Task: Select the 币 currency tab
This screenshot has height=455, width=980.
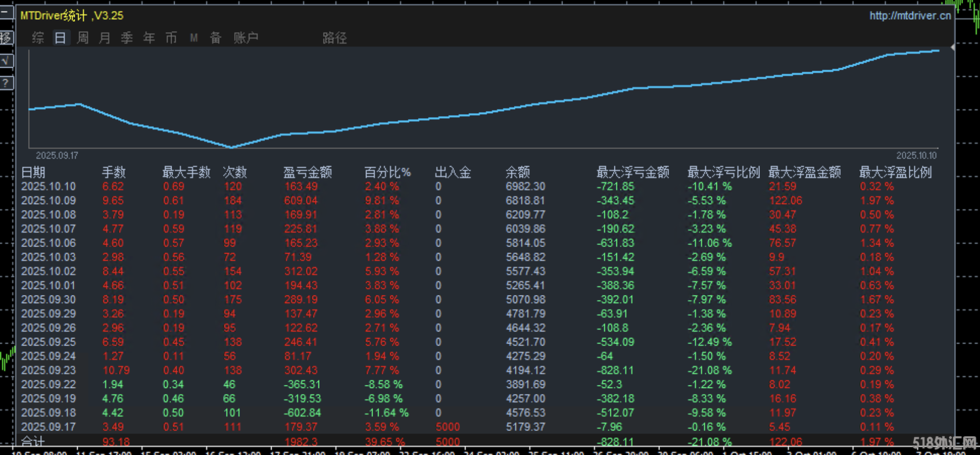Action: [x=171, y=38]
